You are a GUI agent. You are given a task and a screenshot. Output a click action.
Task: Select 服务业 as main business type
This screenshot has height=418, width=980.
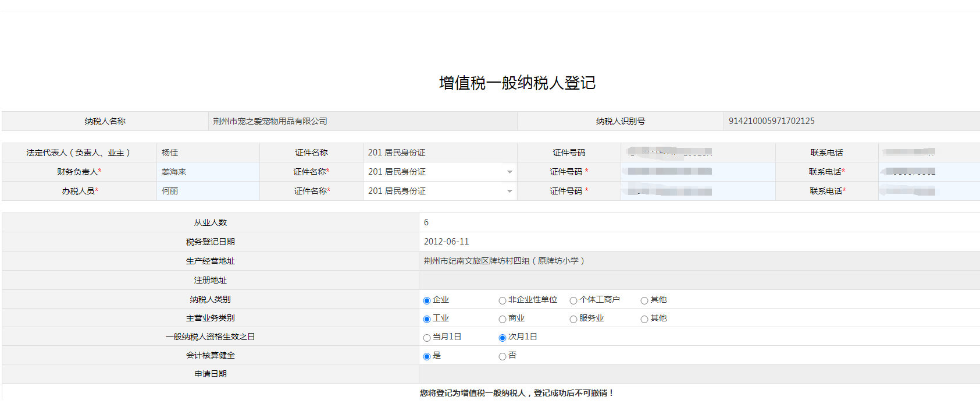click(573, 319)
